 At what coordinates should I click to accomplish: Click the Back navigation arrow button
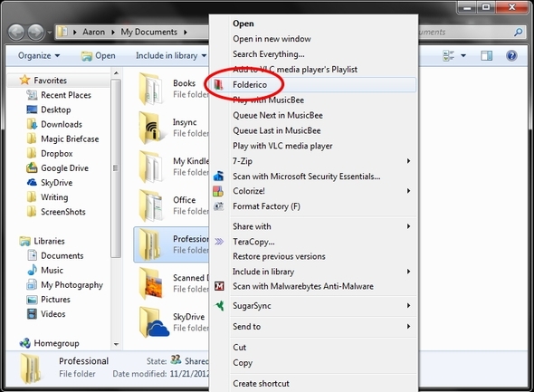16,33
